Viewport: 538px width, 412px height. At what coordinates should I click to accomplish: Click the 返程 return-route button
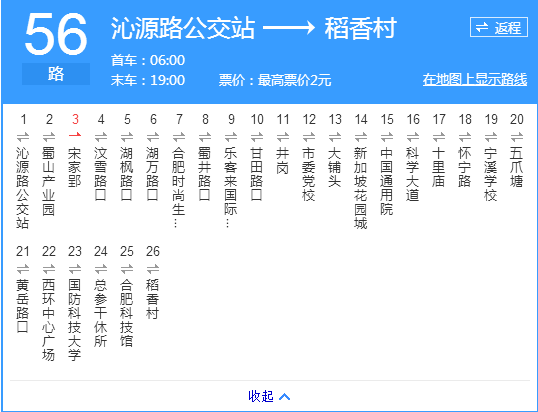point(499,27)
